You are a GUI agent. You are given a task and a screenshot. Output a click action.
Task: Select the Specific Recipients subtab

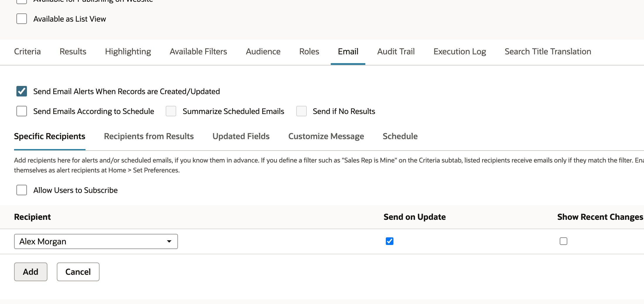point(50,136)
